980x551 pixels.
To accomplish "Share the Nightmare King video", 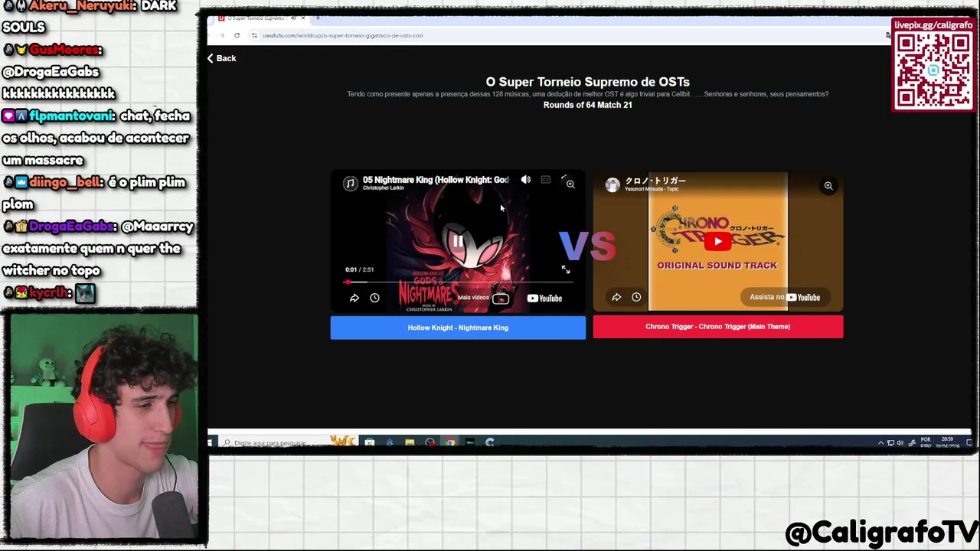I will 354,298.
